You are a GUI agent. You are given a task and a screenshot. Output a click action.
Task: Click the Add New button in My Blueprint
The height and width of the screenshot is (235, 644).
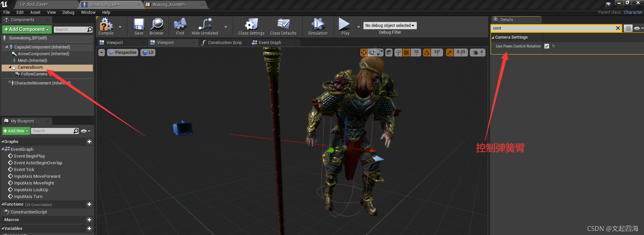click(16, 131)
